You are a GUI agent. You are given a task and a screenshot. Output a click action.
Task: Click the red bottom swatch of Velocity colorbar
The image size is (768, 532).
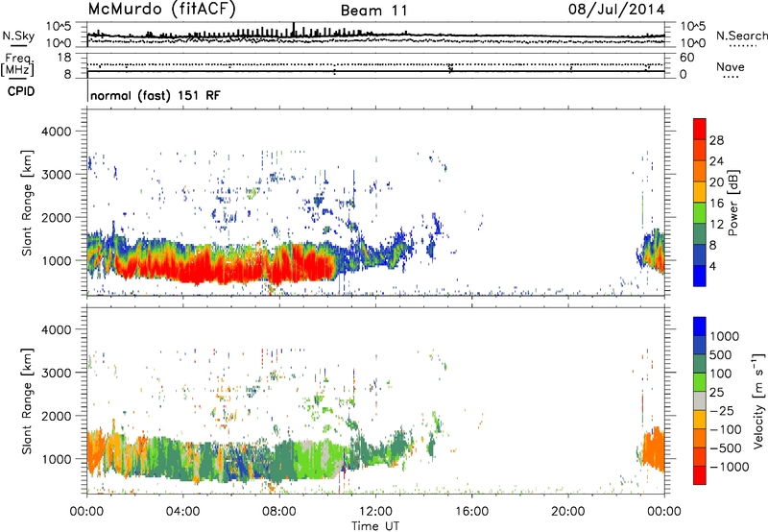coord(700,475)
